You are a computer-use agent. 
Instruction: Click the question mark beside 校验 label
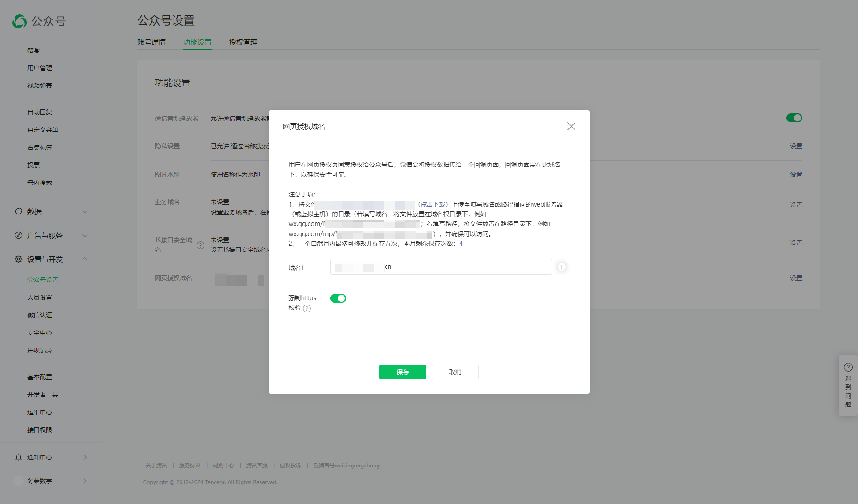click(x=308, y=308)
